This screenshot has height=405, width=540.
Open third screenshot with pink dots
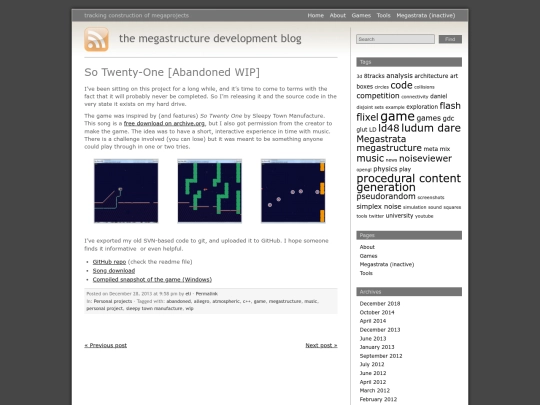click(293, 191)
